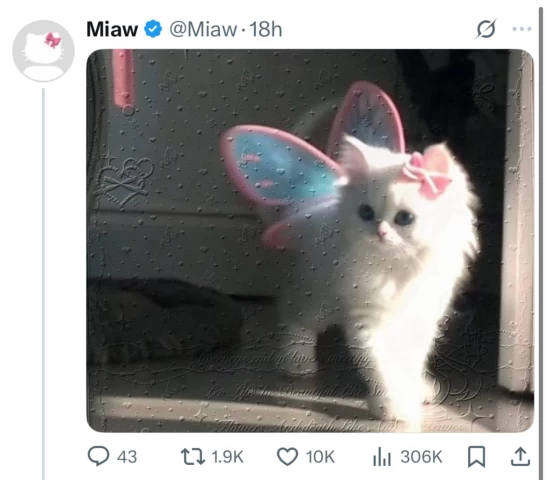Screen dimensions: 547x480
Task: Bookmark the post with ribbon icon
Action: [x=476, y=457]
